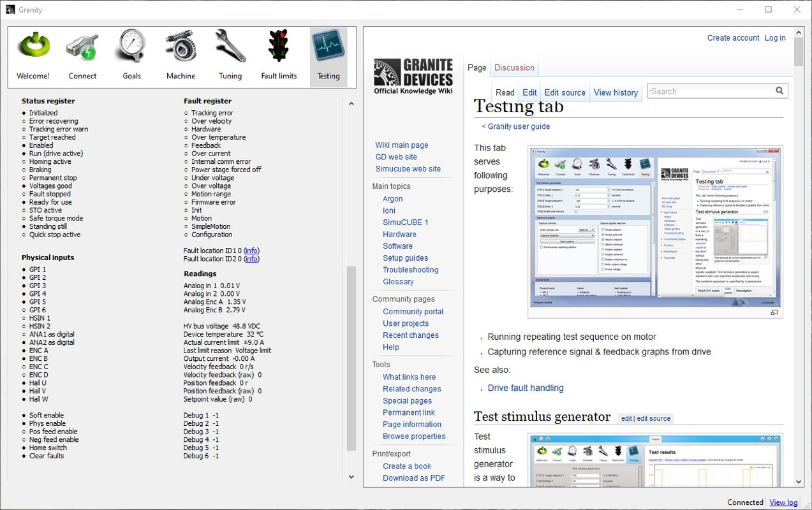Click the Testing tab screenshot thumbnail
The height and width of the screenshot is (510, 812).
tap(655, 228)
